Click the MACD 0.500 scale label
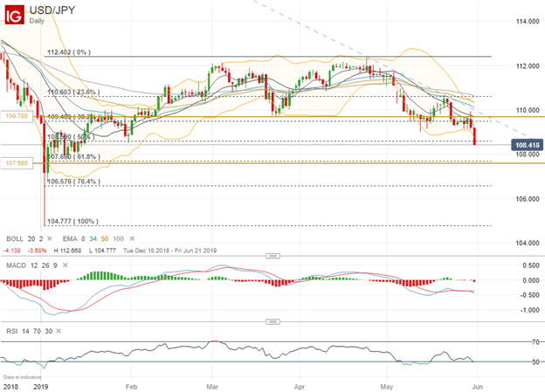 coord(531,265)
